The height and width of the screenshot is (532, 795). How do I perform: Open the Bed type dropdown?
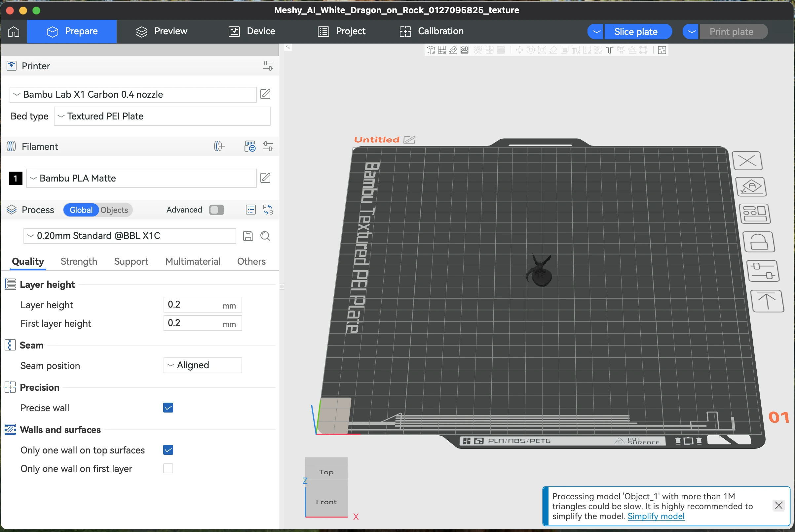tap(162, 116)
